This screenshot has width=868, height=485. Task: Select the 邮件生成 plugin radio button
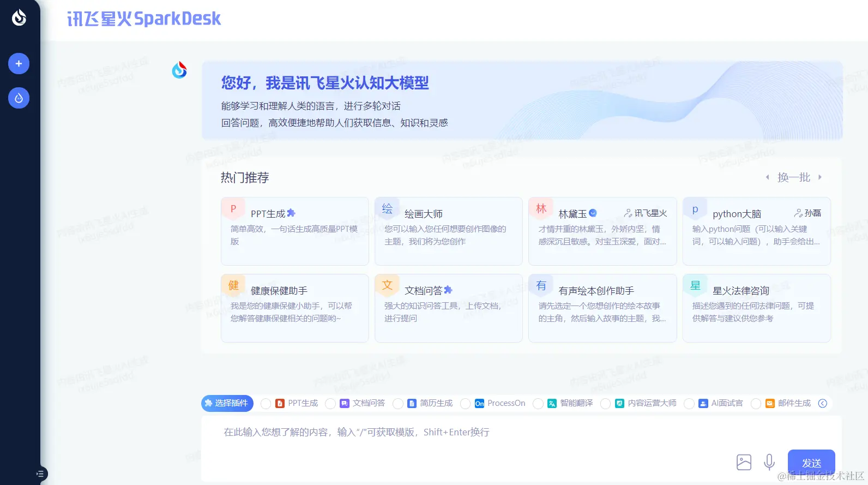pos(756,404)
